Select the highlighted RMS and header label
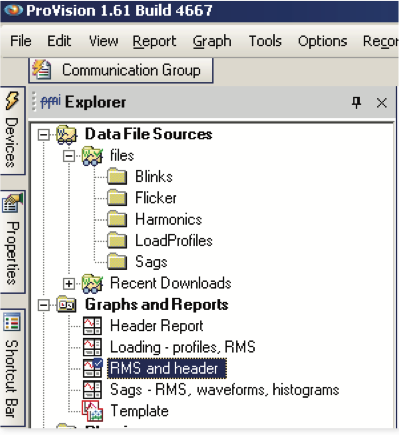Screen dimensions: 399x435 click(167, 368)
